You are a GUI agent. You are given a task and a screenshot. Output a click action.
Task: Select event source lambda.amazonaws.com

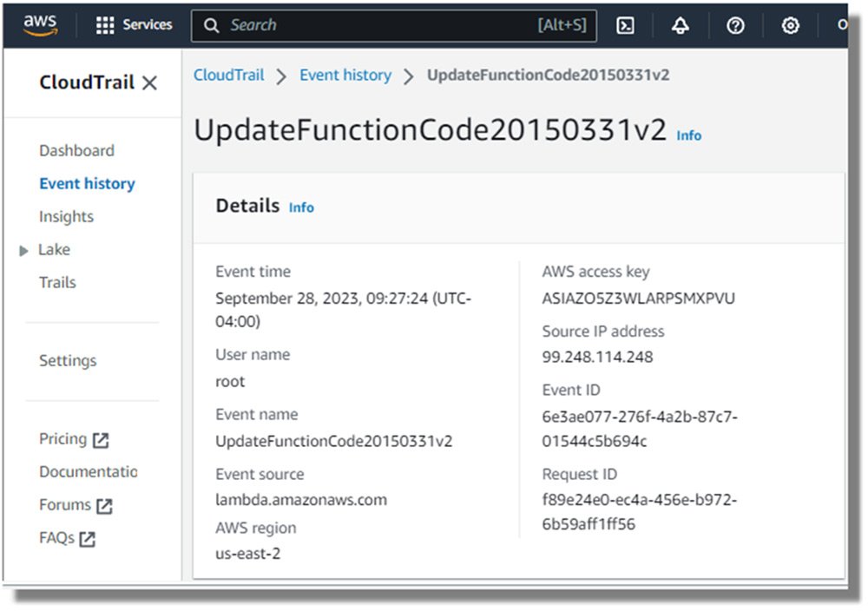coord(301,500)
